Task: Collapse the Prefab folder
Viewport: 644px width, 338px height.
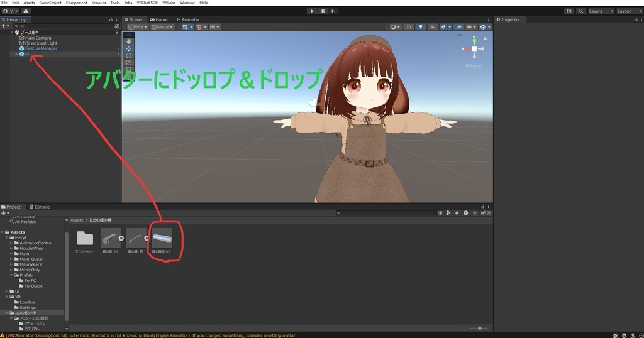Action: coord(11,275)
